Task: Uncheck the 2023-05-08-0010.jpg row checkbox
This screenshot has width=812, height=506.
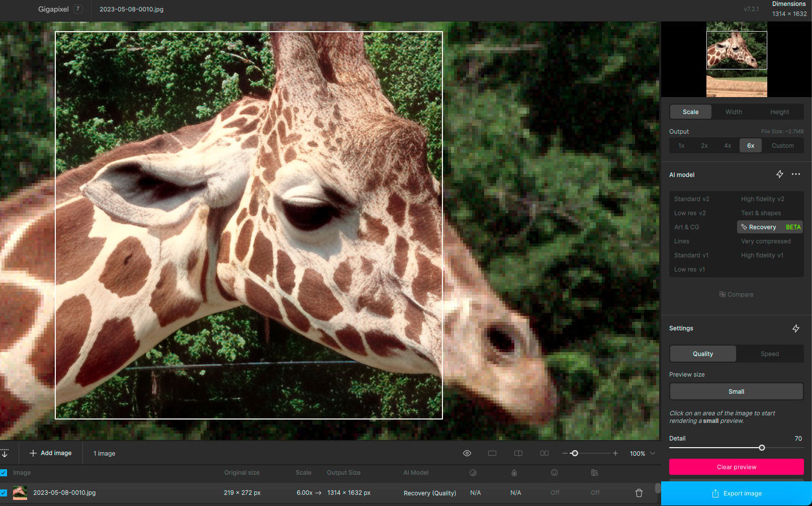Action: [x=4, y=493]
